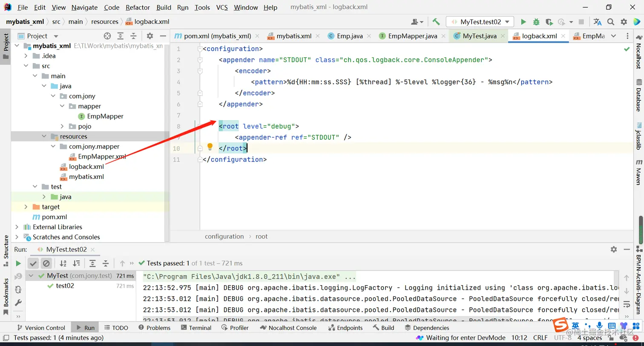Toggle show ignored tests filter

point(46,263)
